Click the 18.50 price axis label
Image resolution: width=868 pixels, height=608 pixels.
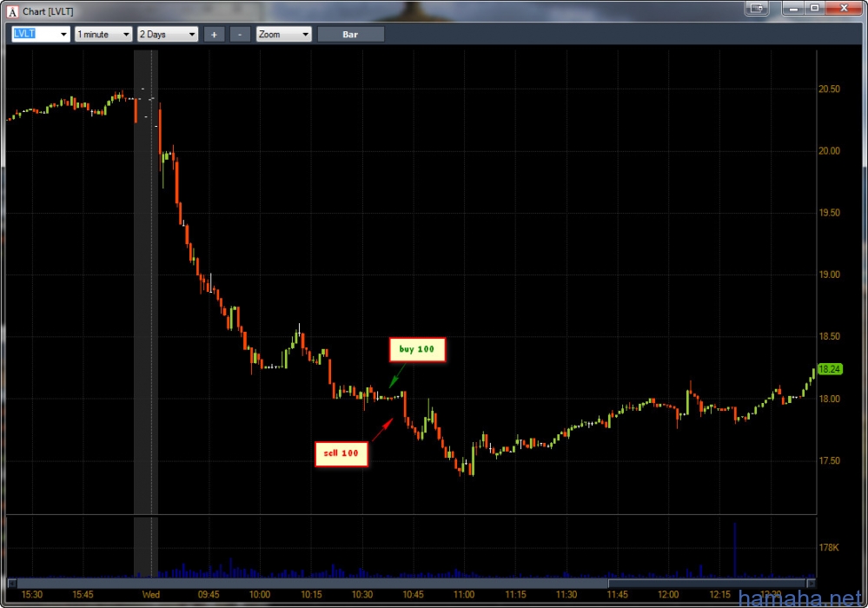tap(829, 336)
